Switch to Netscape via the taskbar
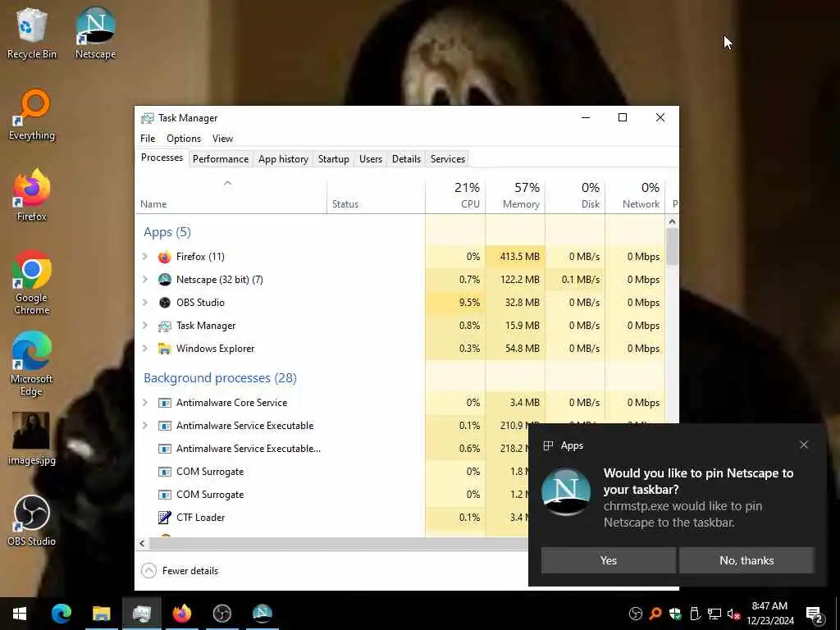The image size is (840, 630). click(x=262, y=614)
